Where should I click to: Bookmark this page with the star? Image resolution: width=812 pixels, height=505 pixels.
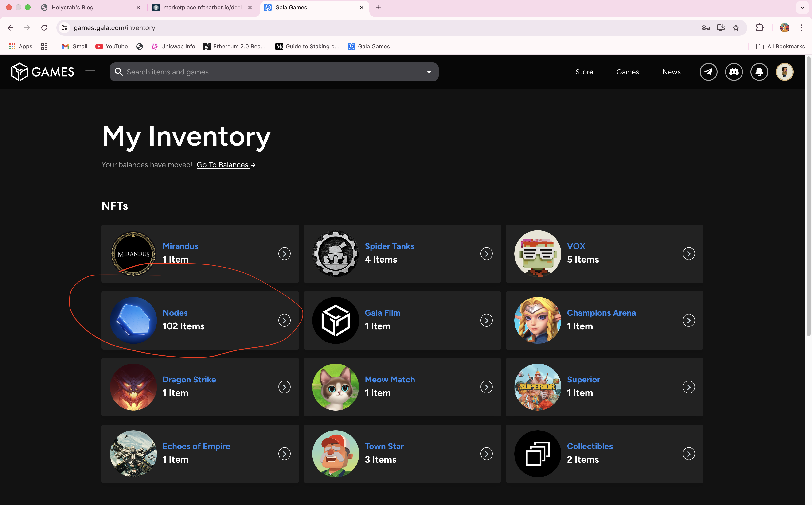[x=735, y=28]
